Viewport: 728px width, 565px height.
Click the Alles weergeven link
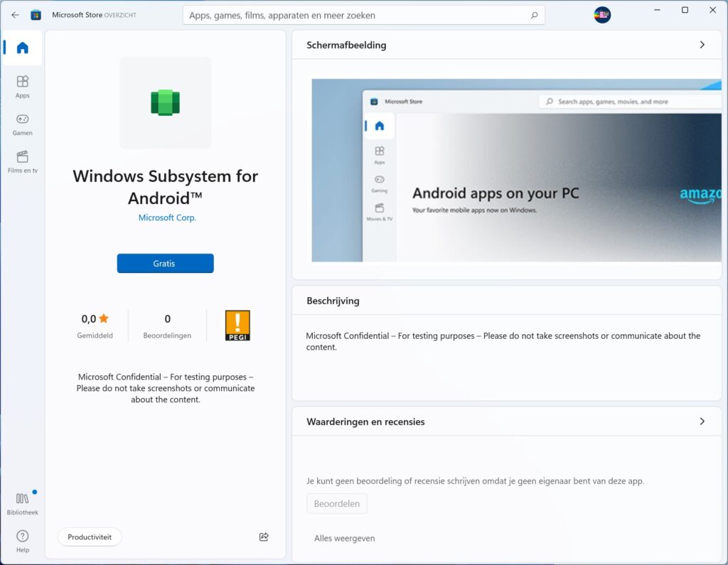click(344, 538)
